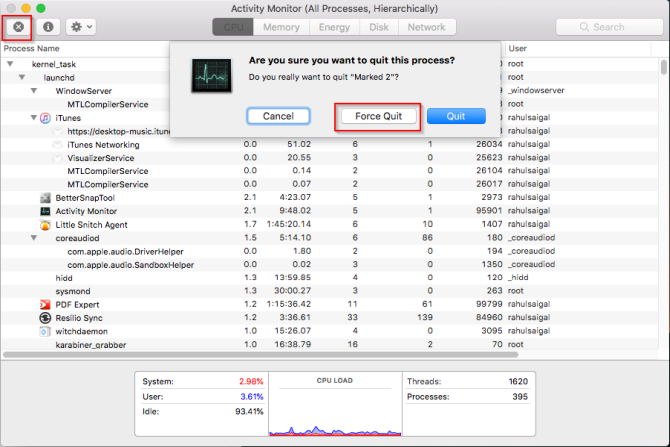Click the Force Quit button
Viewport: 670px width, 447px height.
(x=379, y=116)
